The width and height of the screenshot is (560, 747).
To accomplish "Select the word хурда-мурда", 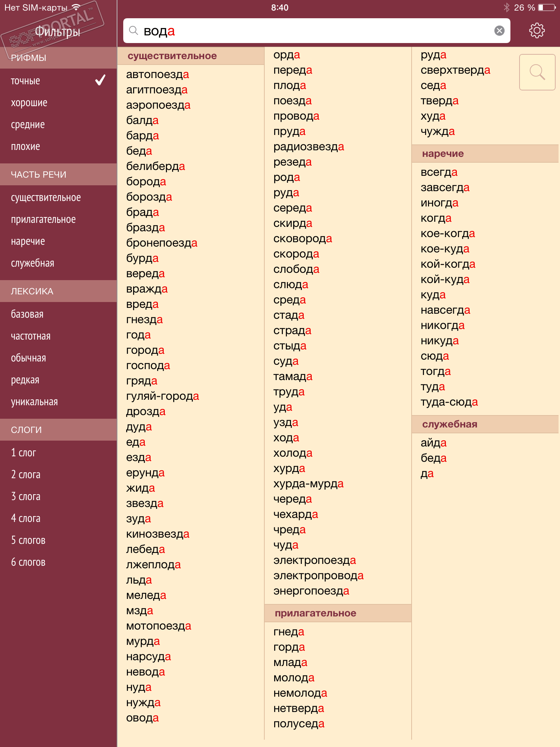I will coord(309,484).
